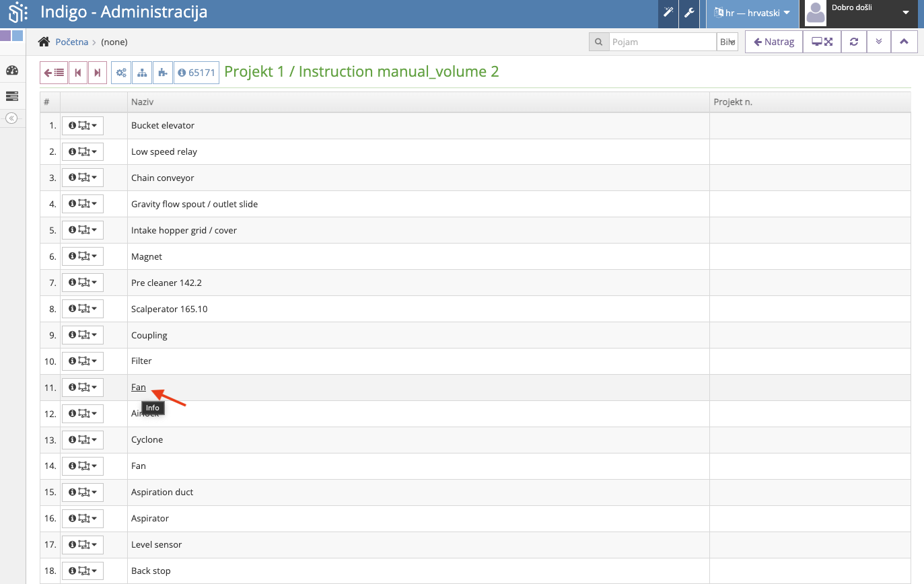Open the wrench settings tool
Screen dimensions: 924x584
689,13
